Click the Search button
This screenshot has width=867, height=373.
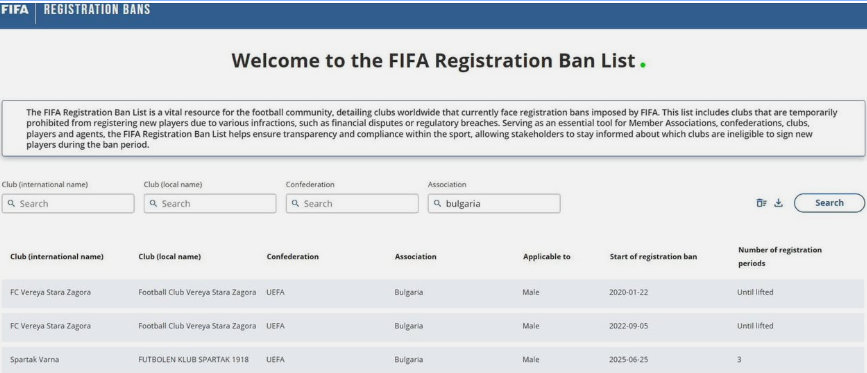click(829, 203)
